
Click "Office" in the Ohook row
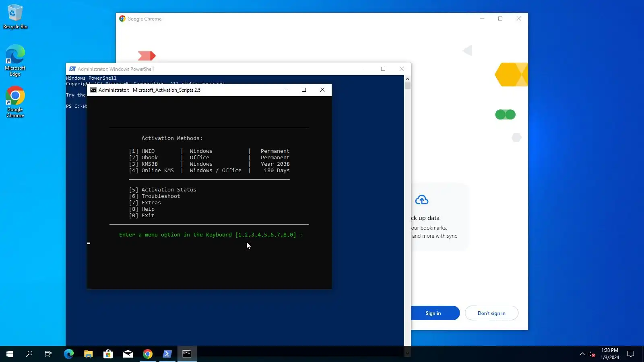(x=199, y=158)
